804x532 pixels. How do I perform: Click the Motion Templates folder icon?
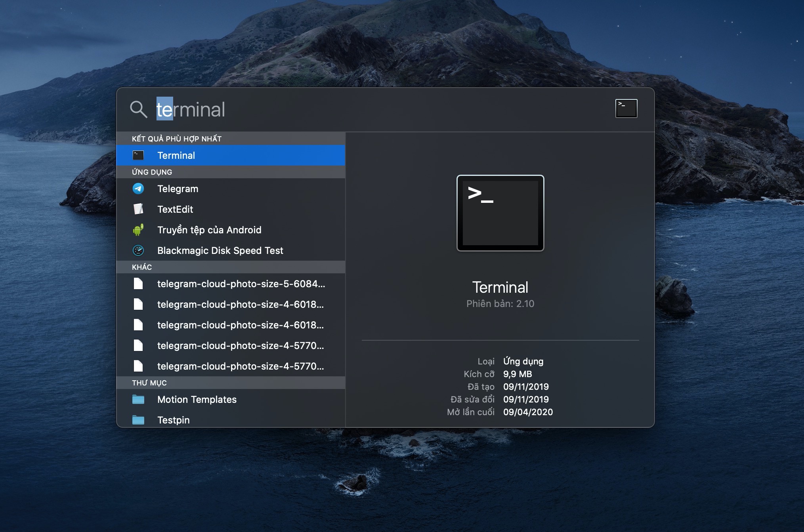tap(138, 399)
